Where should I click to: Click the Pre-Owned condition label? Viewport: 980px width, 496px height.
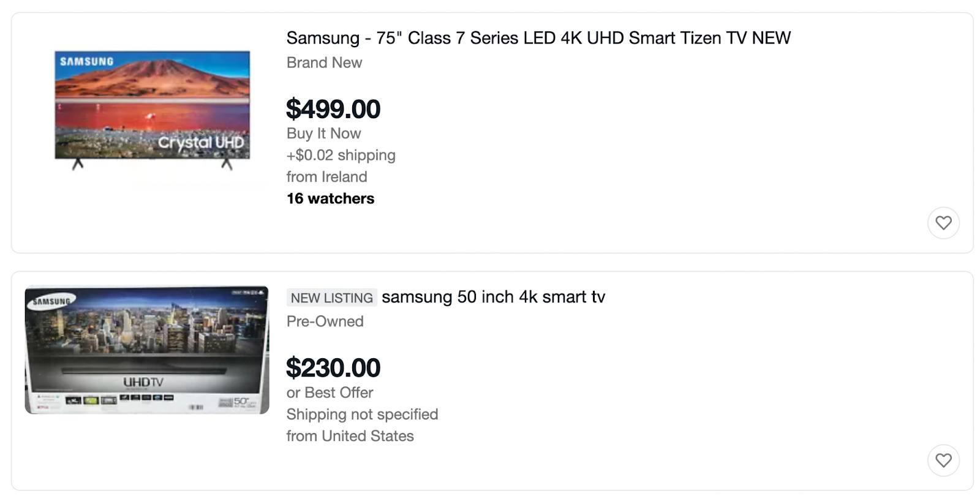[x=325, y=321]
